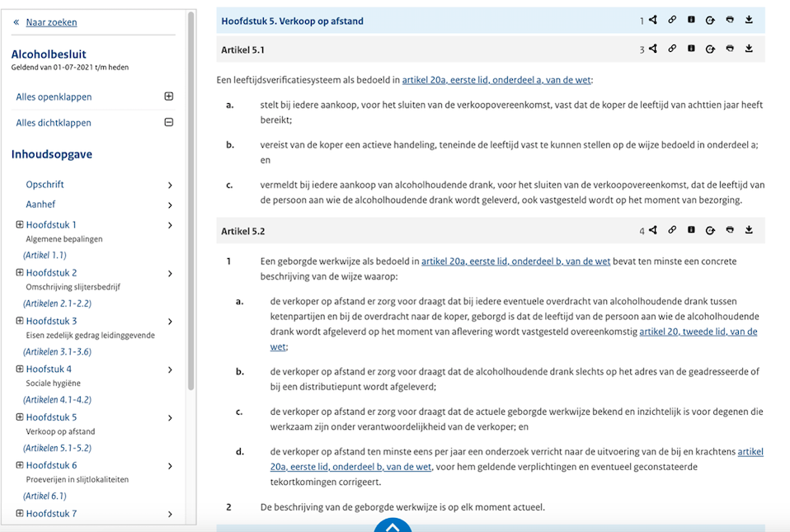Image resolution: width=790 pixels, height=532 pixels.
Task: Show information icon for Artikel 5.1
Action: click(691, 49)
